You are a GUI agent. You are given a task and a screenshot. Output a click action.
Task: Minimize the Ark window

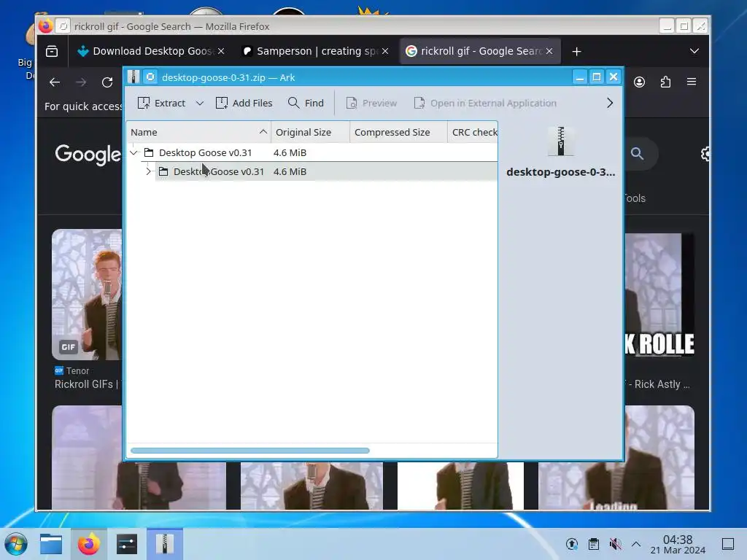(579, 77)
